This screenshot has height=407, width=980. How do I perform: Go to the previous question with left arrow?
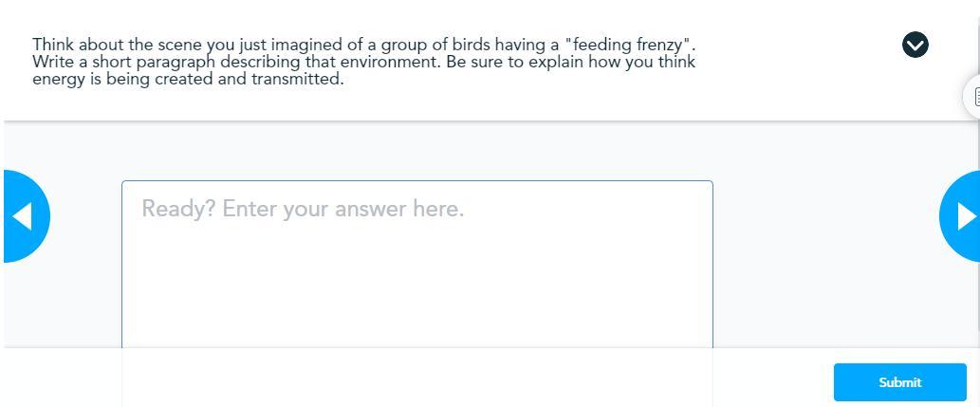(24, 216)
